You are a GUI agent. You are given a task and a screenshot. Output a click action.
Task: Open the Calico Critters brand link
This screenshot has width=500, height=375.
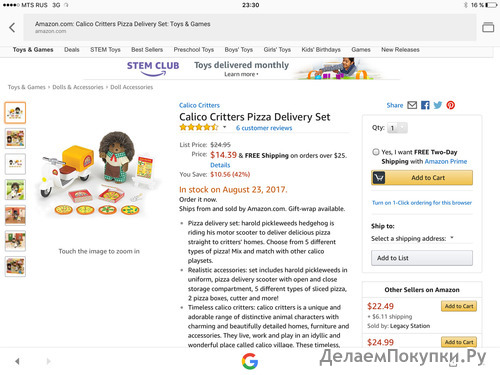pyautogui.click(x=199, y=105)
